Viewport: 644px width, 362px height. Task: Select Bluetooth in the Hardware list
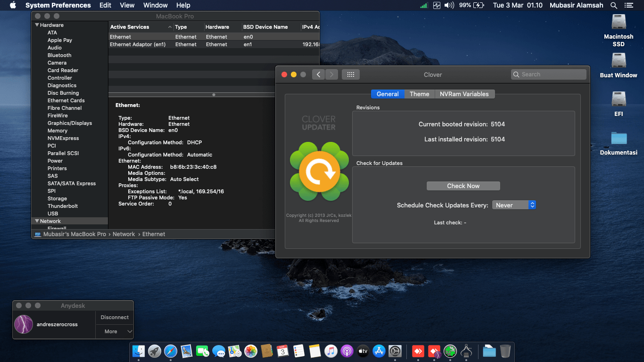click(59, 55)
